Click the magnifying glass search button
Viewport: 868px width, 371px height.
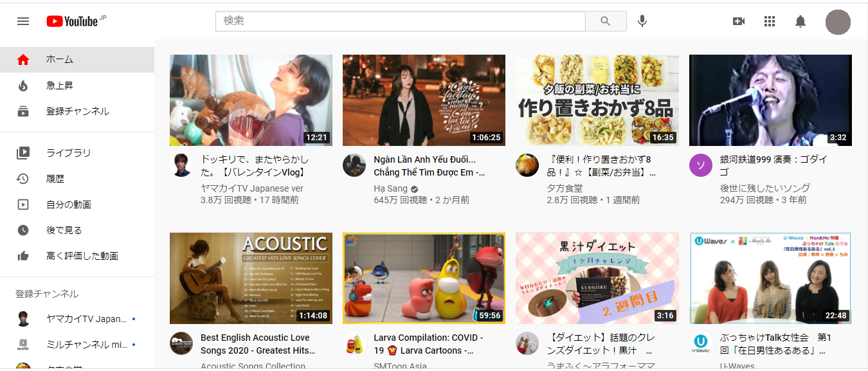[x=605, y=21]
